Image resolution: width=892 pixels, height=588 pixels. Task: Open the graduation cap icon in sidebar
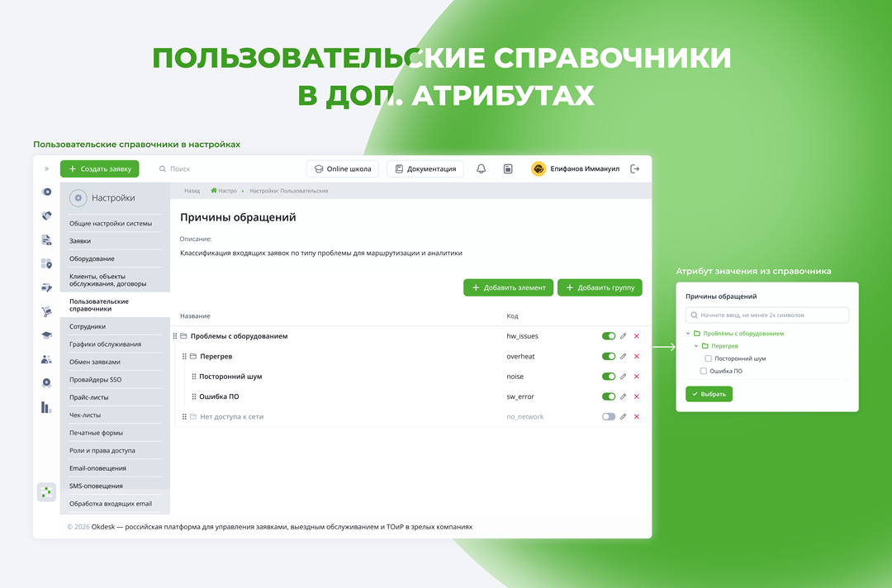[x=46, y=335]
